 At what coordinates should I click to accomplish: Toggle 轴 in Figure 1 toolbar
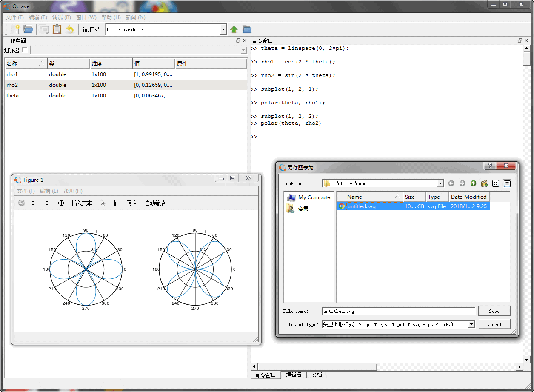point(116,203)
